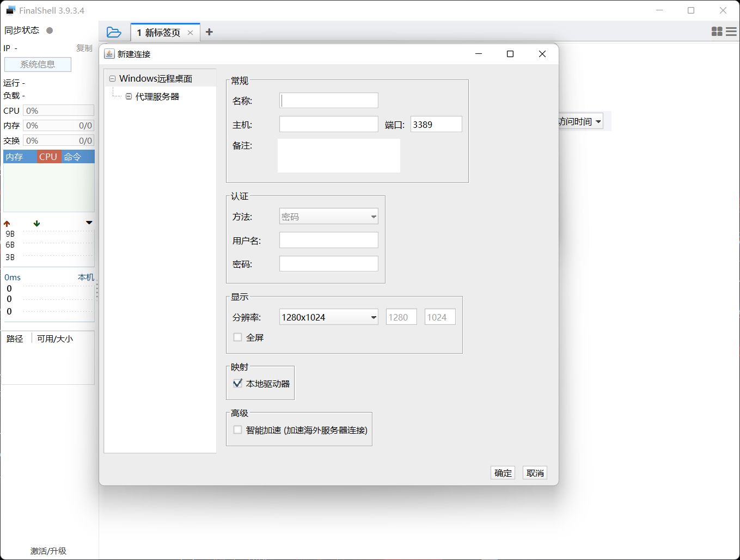Click the 端口 field showing 3389
The height and width of the screenshot is (560, 740).
436,124
